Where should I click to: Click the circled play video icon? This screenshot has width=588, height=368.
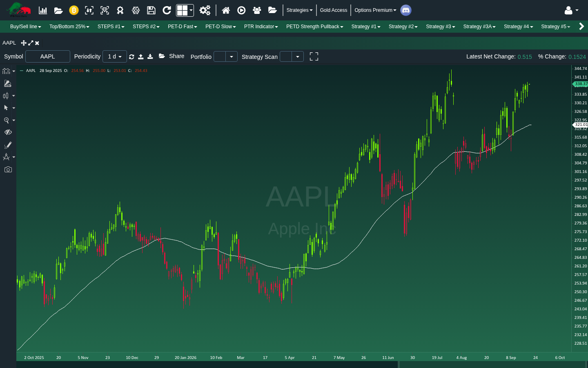[241, 10]
